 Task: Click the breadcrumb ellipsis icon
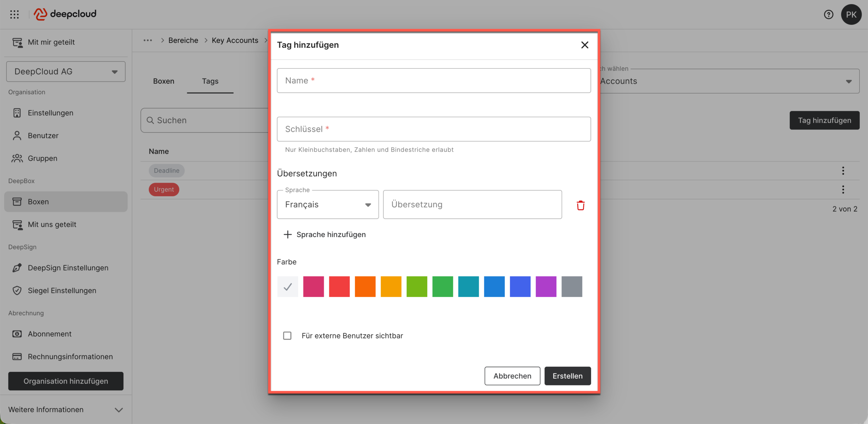[147, 40]
